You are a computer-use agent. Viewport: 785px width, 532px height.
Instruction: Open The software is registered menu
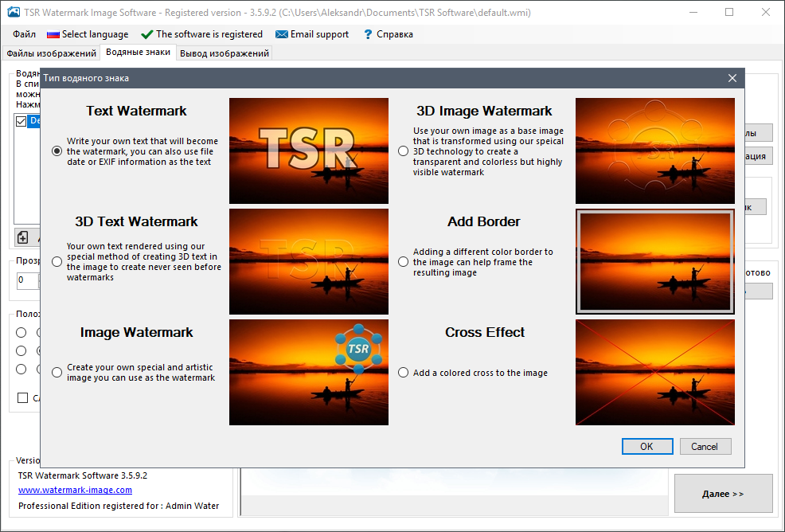tap(201, 34)
